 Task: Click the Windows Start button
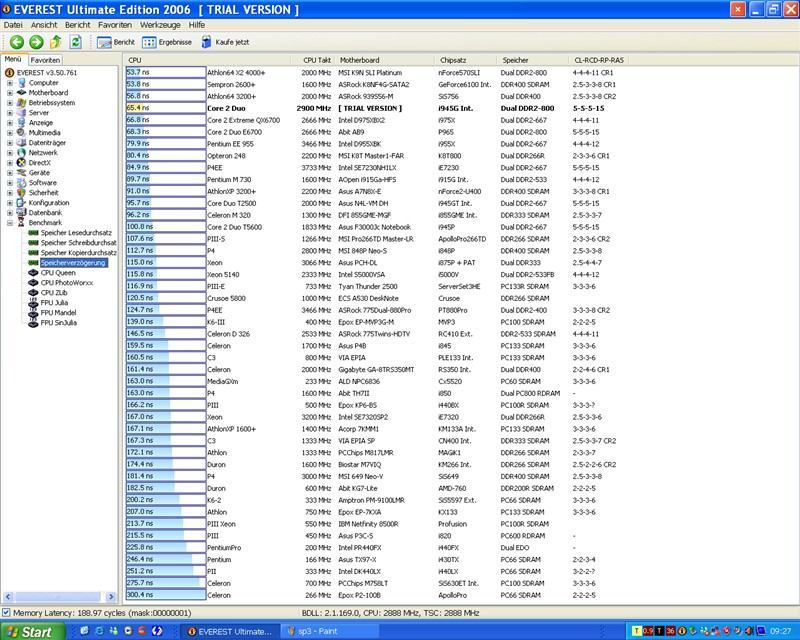[x=33, y=632]
